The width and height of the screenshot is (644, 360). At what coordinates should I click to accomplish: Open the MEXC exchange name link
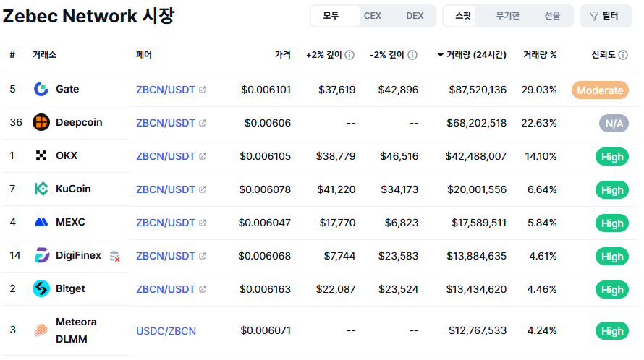(71, 222)
